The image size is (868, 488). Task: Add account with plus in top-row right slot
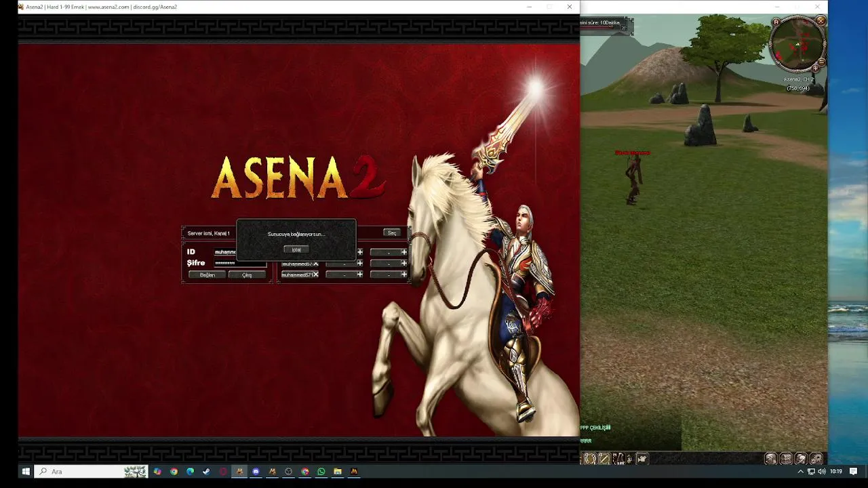(404, 252)
